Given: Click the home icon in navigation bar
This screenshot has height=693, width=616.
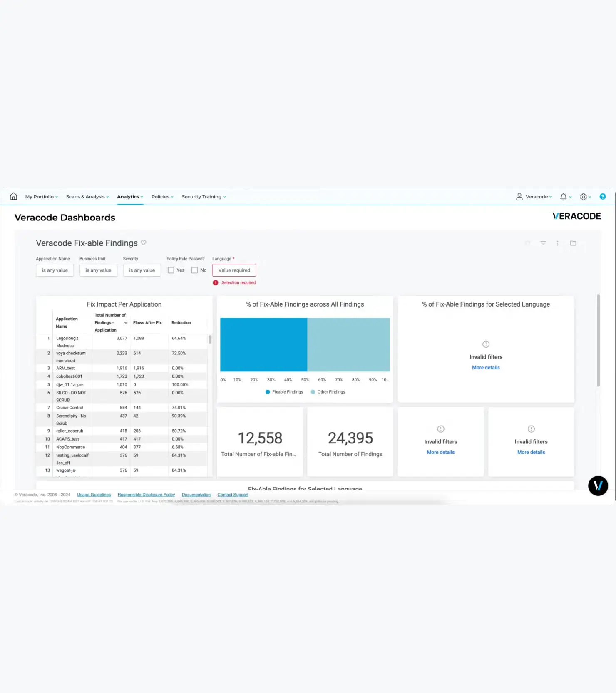Looking at the screenshot, I should click(x=14, y=196).
